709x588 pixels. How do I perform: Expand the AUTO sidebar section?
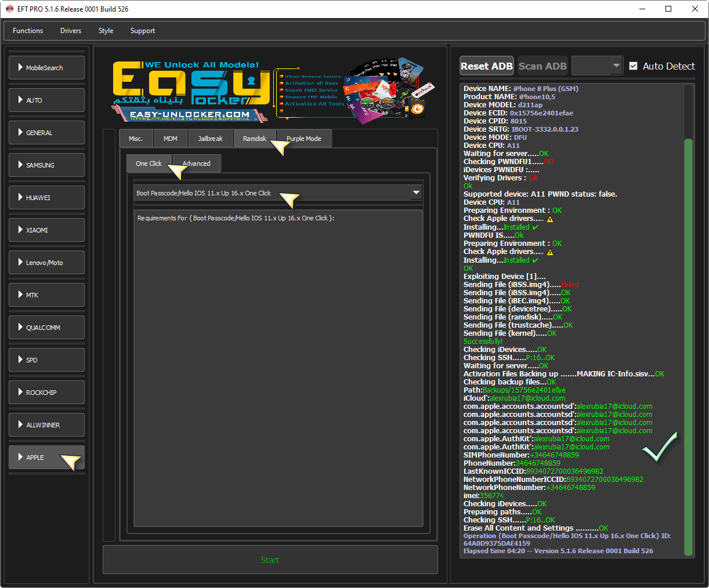pyautogui.click(x=47, y=100)
